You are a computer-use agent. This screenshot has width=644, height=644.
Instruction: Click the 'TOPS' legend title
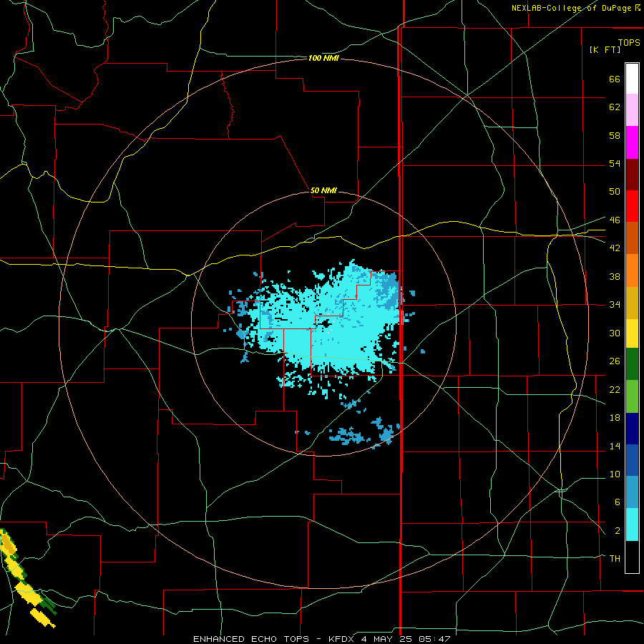pos(629,42)
